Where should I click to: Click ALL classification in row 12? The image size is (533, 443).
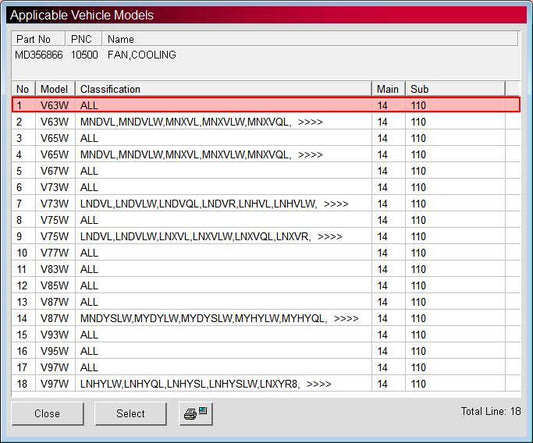tap(89, 286)
